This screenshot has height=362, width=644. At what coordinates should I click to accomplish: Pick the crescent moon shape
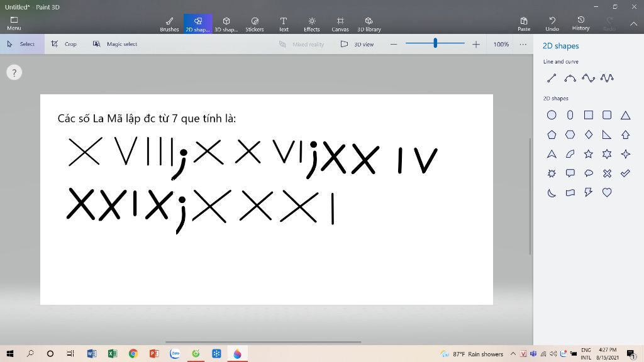552,192
